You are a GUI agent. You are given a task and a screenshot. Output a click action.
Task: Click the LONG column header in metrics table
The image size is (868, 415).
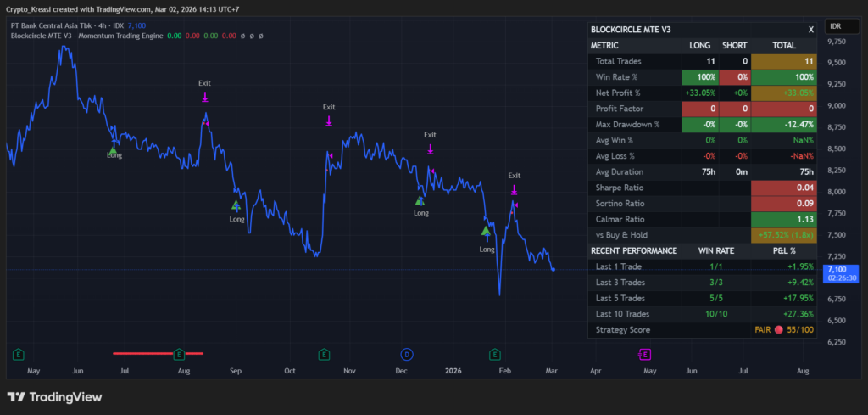tap(700, 45)
